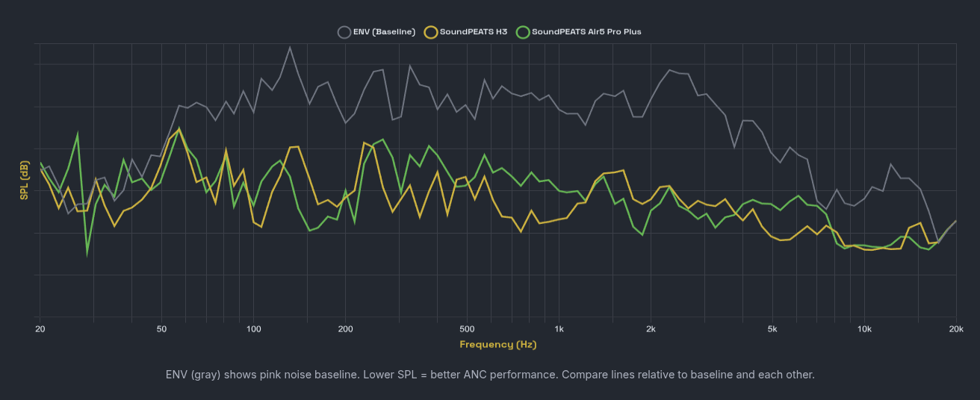This screenshot has height=400, width=980.
Task: Click the 2k frequency tick label
Action: pos(651,328)
